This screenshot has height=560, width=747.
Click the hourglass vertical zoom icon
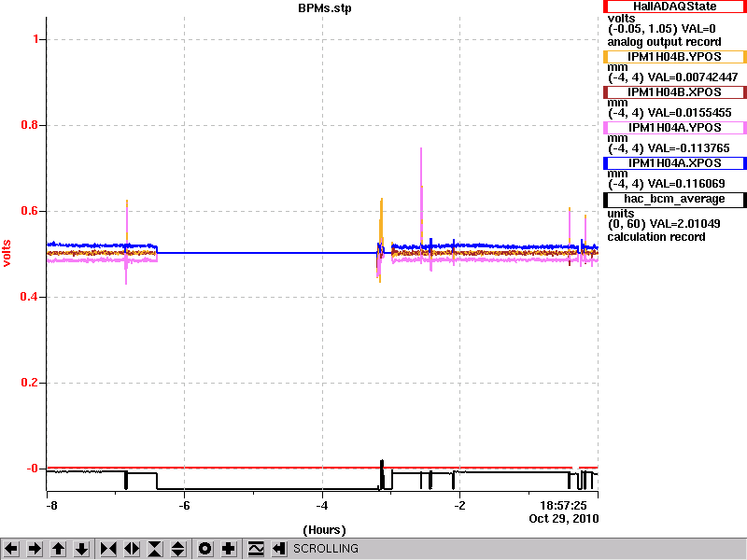(155, 549)
